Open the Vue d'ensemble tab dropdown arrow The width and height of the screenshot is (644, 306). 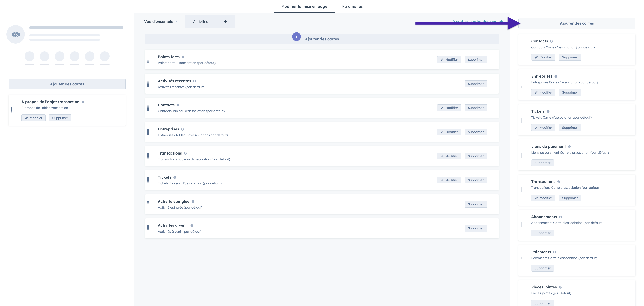(176, 21)
